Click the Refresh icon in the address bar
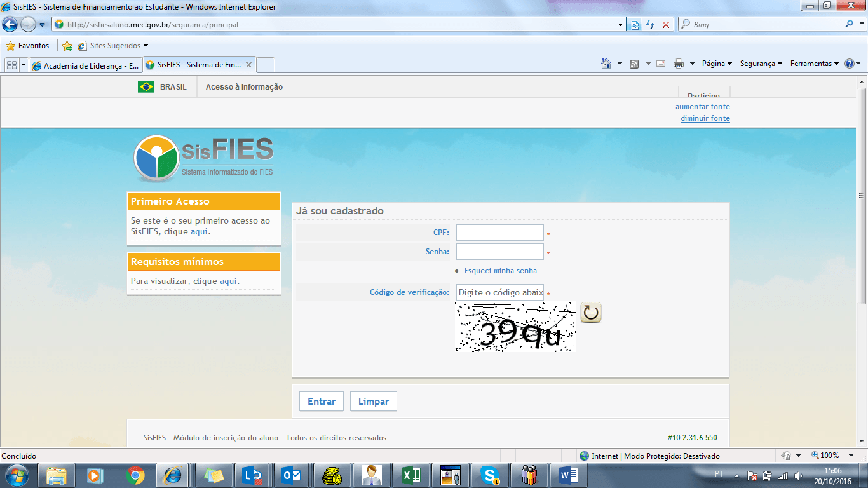The height and width of the screenshot is (488, 868). 650,24
